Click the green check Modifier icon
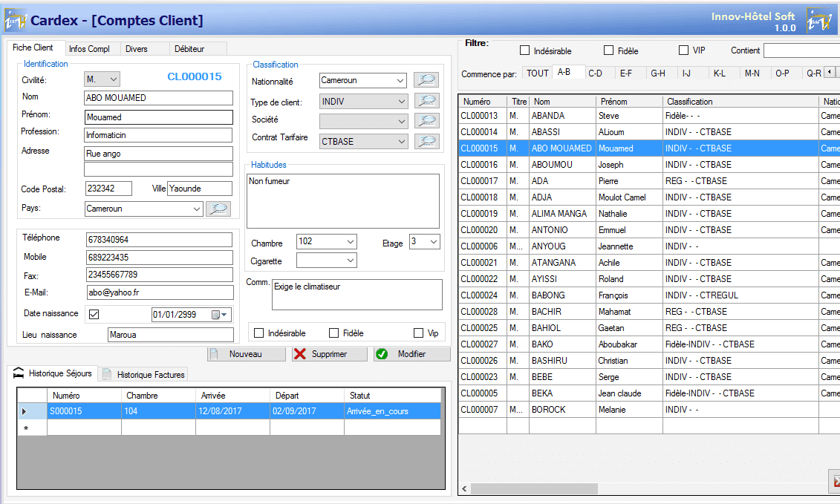This screenshot has width=840, height=504. [383, 353]
